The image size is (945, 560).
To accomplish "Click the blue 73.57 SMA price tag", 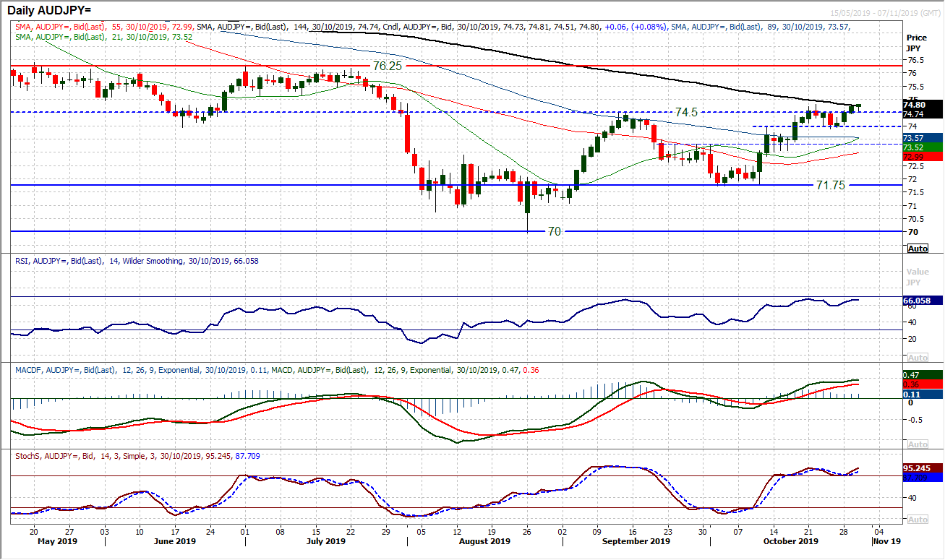I will [x=923, y=137].
